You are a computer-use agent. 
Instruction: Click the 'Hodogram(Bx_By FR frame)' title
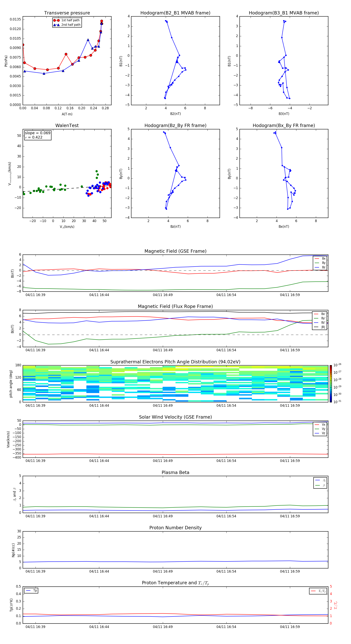pos(284,125)
